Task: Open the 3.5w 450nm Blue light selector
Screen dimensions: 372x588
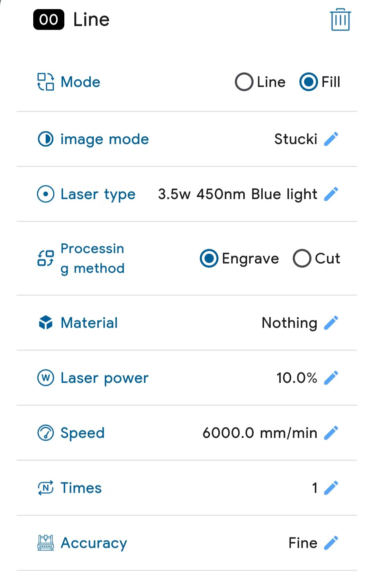Action: [237, 194]
